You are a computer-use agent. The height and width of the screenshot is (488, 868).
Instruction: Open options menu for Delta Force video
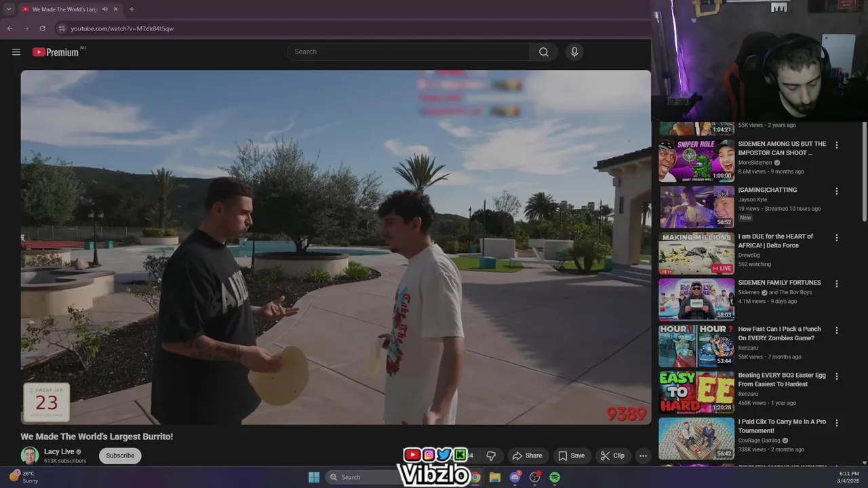837,238
